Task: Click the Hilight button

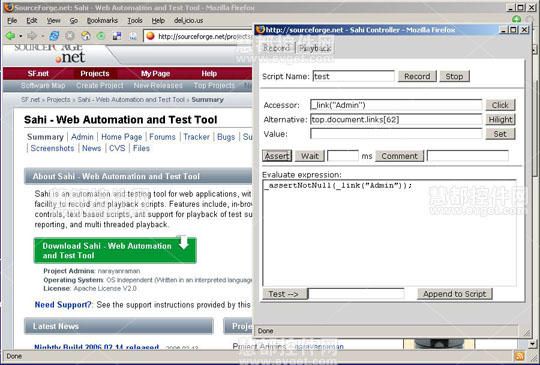Action: [500, 119]
